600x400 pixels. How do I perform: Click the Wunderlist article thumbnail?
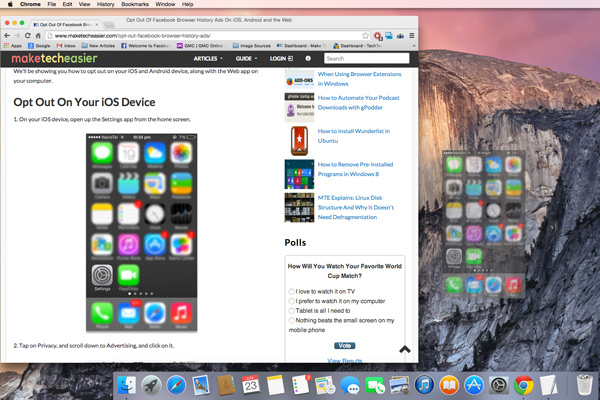(x=299, y=140)
